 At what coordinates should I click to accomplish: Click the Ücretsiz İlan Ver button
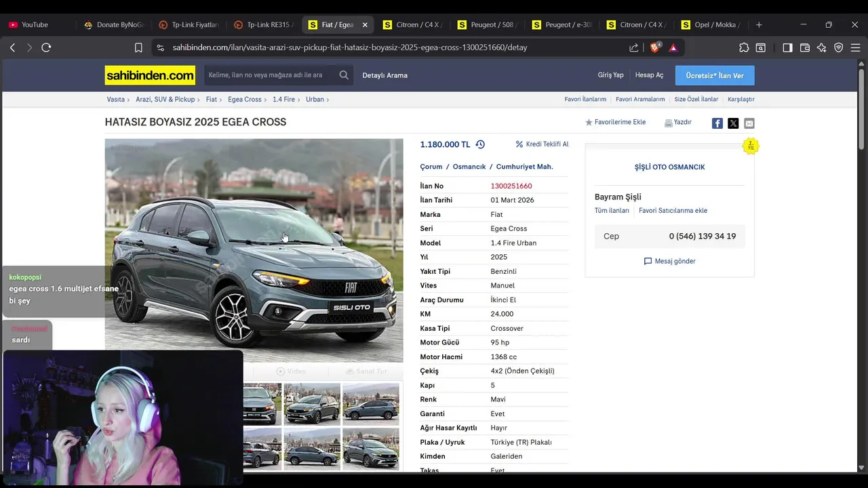(715, 75)
